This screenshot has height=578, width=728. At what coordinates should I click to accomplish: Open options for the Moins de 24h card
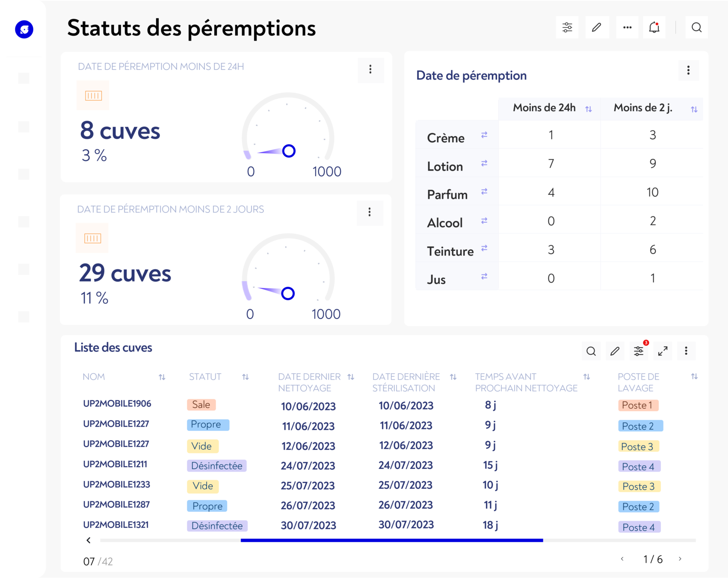click(x=370, y=70)
